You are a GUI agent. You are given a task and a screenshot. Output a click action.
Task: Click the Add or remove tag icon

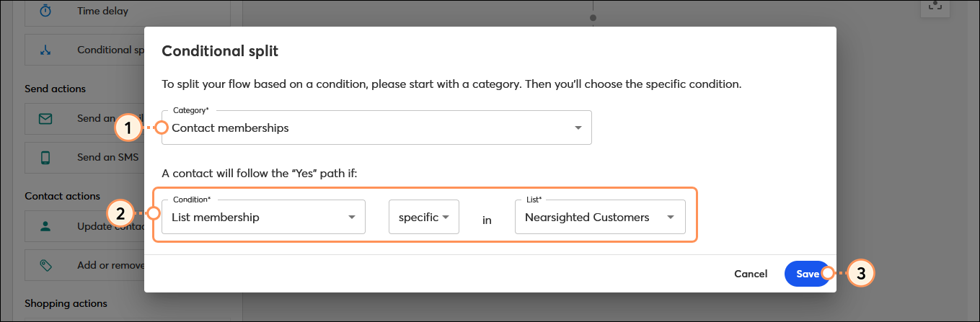pyautogui.click(x=45, y=265)
